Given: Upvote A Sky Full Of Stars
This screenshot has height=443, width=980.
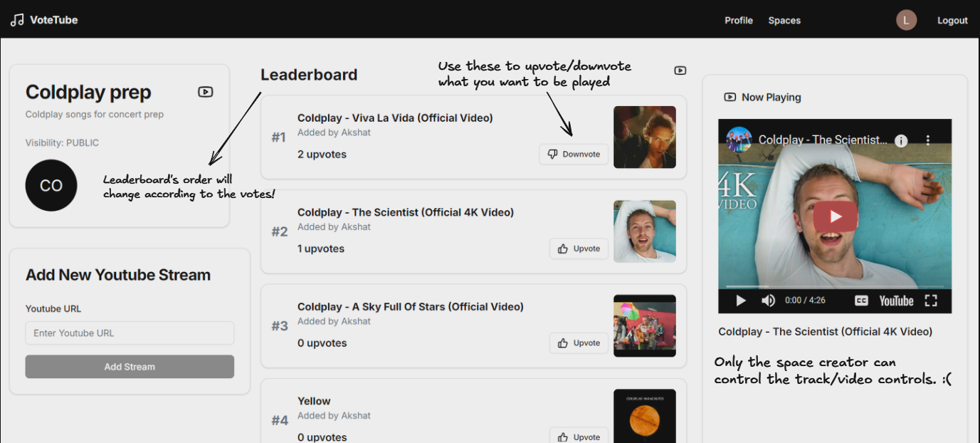Looking at the screenshot, I should [x=579, y=343].
